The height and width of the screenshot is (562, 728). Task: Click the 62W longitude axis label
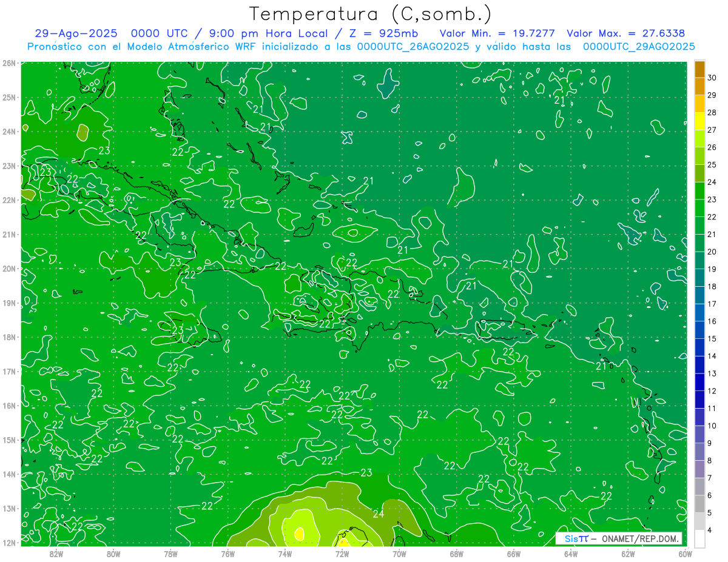coord(628,553)
